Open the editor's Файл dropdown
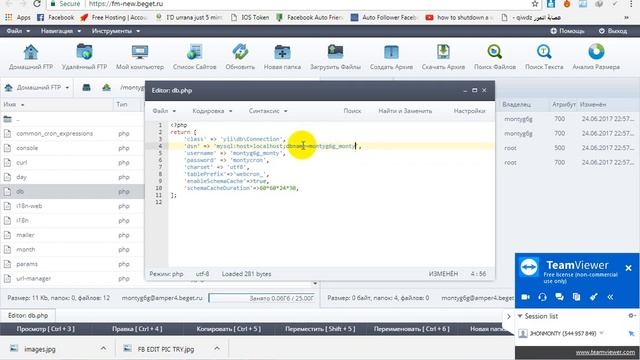 [x=164, y=111]
